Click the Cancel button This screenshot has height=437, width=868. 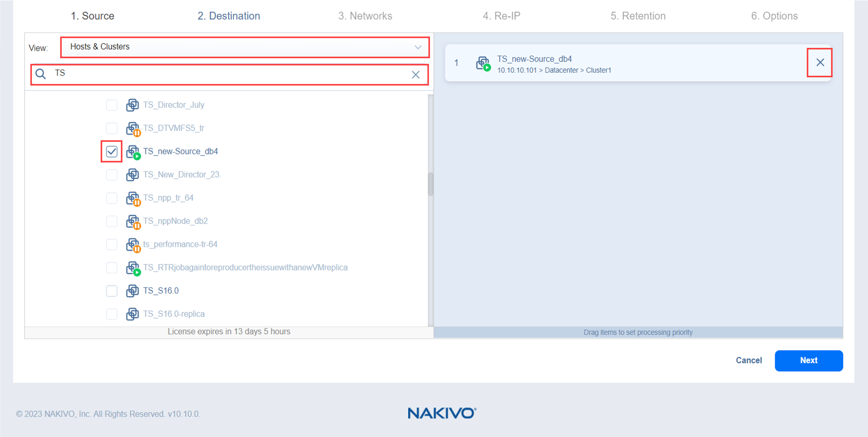pyautogui.click(x=748, y=360)
